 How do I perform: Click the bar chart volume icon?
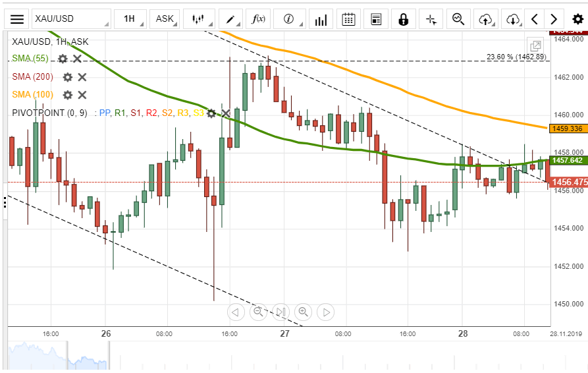point(321,18)
